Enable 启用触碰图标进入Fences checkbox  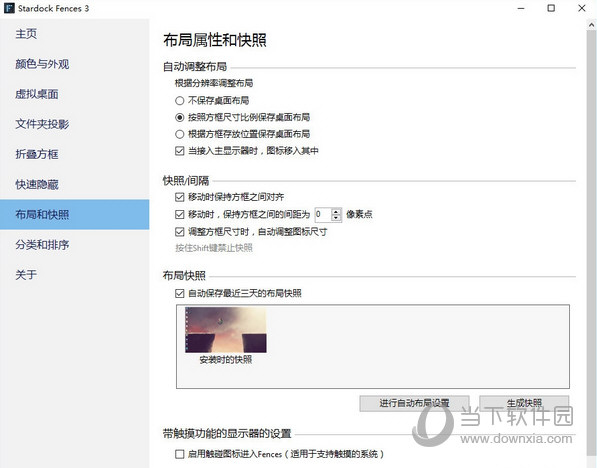pyautogui.click(x=179, y=454)
